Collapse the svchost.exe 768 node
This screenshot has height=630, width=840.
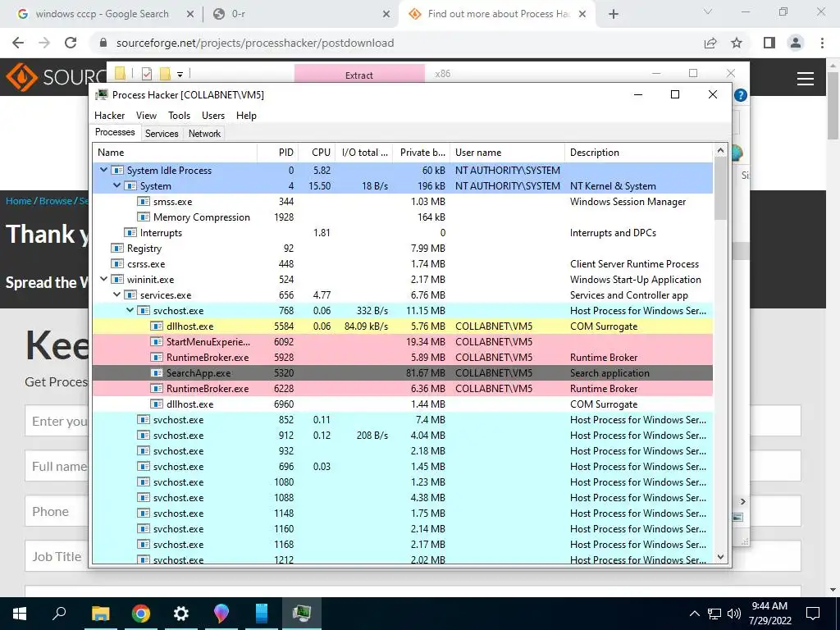[x=130, y=310]
